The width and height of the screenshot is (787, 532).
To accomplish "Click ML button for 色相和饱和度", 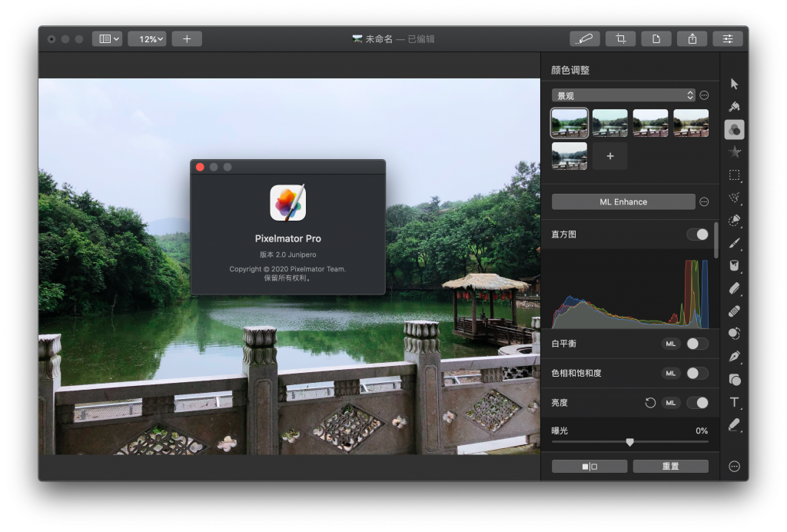I will [x=670, y=374].
